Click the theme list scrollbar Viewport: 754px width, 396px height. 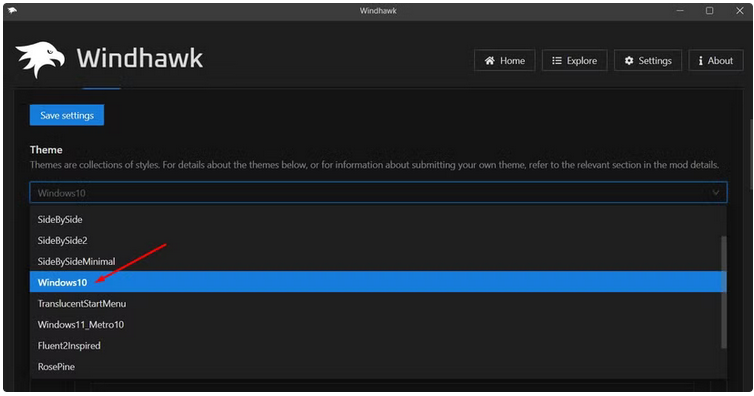pyautogui.click(x=724, y=292)
